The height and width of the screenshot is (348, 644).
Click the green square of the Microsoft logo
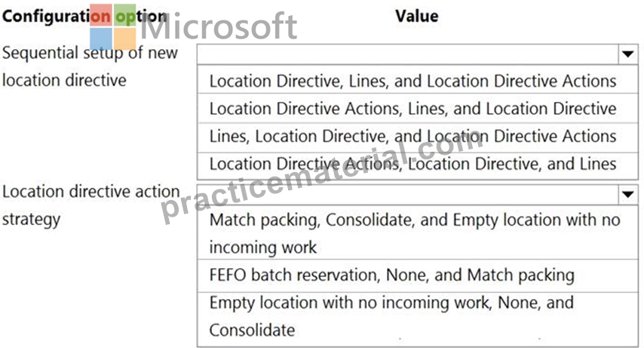coord(125,15)
